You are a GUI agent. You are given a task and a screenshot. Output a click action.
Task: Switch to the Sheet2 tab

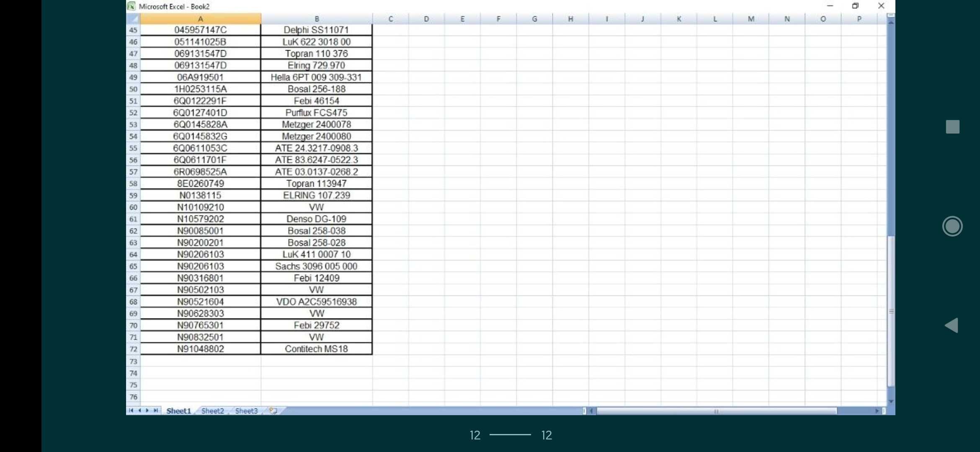point(213,411)
